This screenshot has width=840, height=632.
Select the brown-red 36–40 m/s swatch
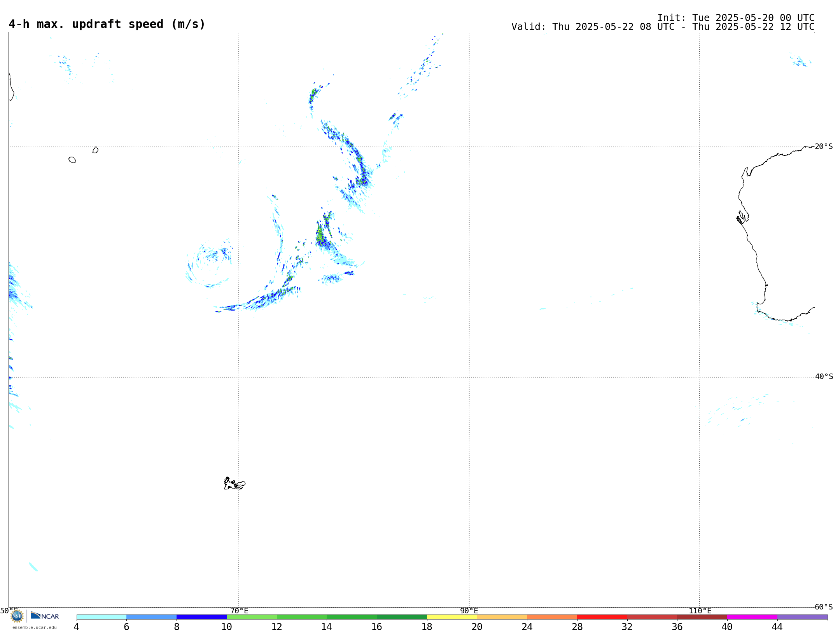[702, 617]
